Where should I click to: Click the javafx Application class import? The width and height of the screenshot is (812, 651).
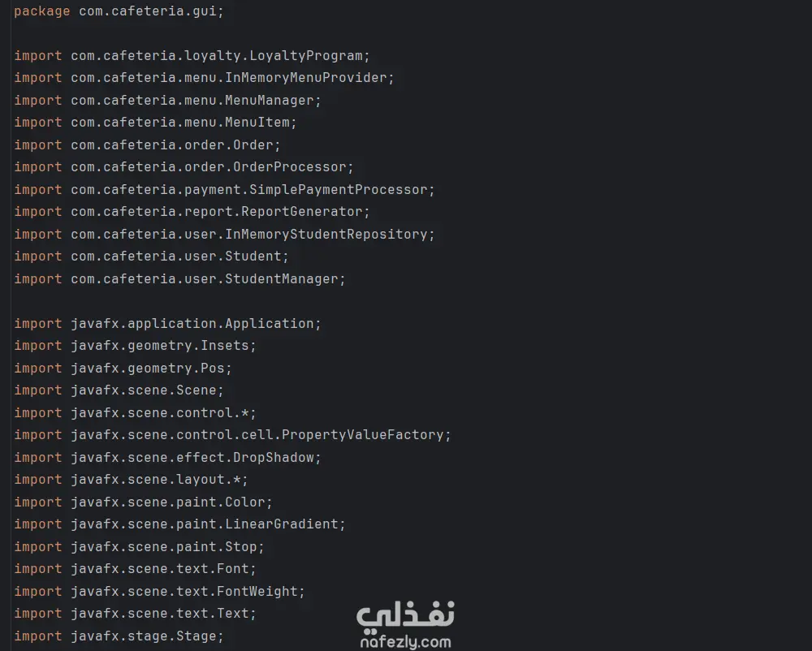click(x=269, y=324)
